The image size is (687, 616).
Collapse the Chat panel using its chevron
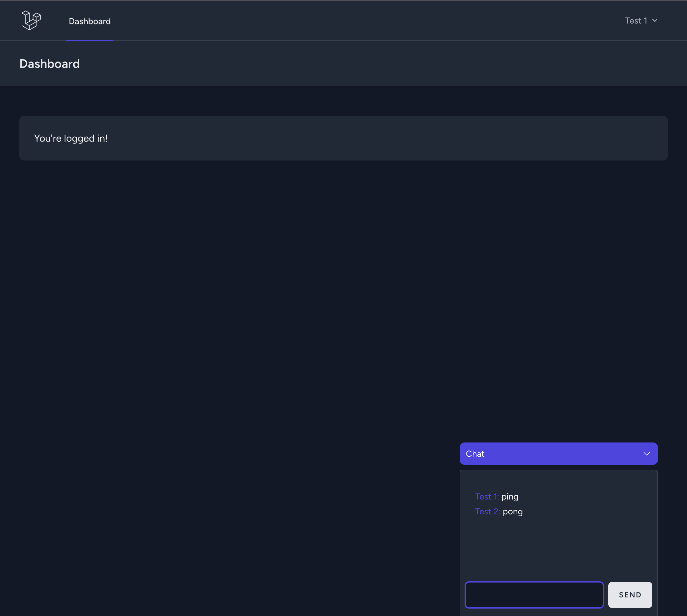pyautogui.click(x=646, y=454)
